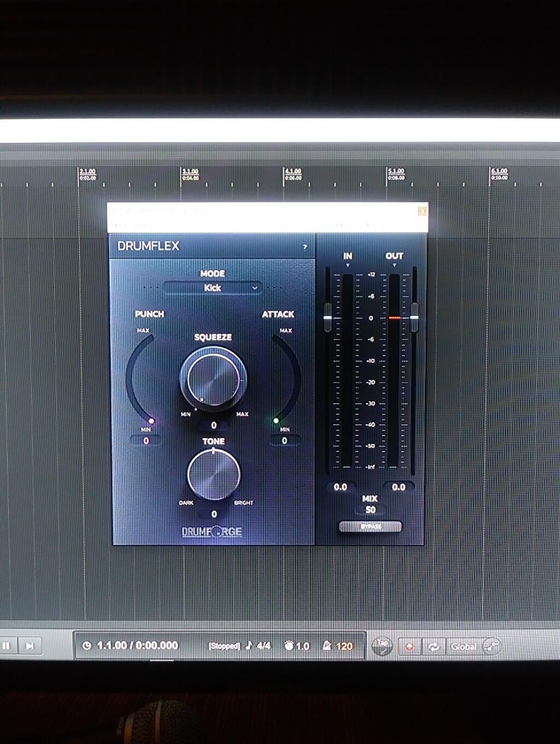560x744 pixels.
Task: Open the Drumflex help question mark
Action: 305,247
